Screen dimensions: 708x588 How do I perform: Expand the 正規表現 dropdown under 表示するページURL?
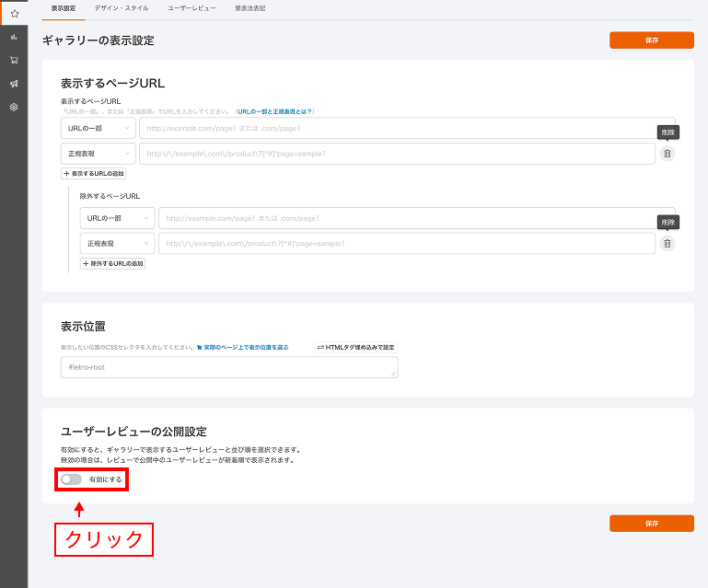(98, 154)
